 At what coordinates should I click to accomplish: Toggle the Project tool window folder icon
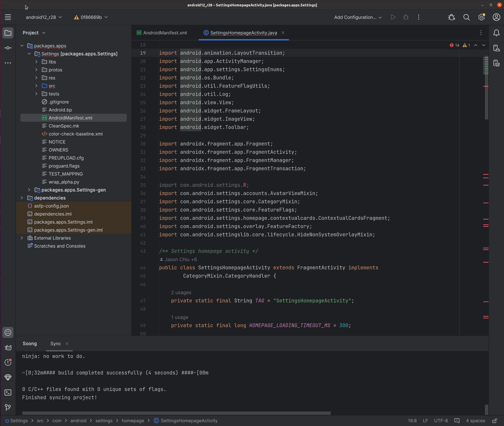8,33
